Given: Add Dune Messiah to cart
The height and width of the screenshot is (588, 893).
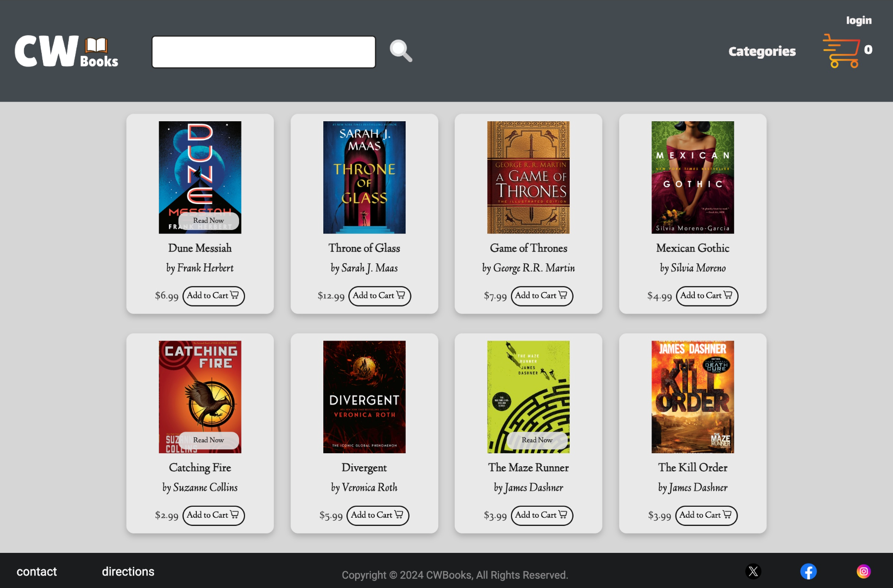Looking at the screenshot, I should click(x=213, y=296).
